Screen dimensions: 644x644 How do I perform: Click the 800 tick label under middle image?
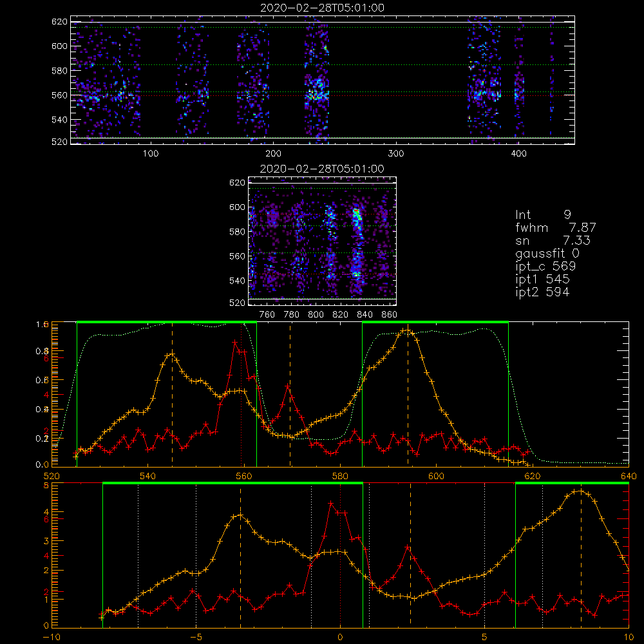coord(316,315)
